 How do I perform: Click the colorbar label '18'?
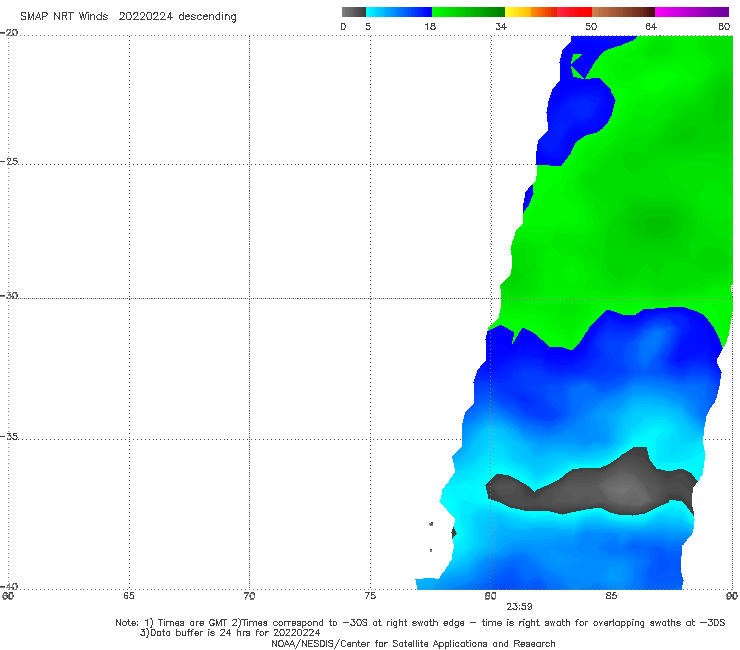tap(430, 27)
